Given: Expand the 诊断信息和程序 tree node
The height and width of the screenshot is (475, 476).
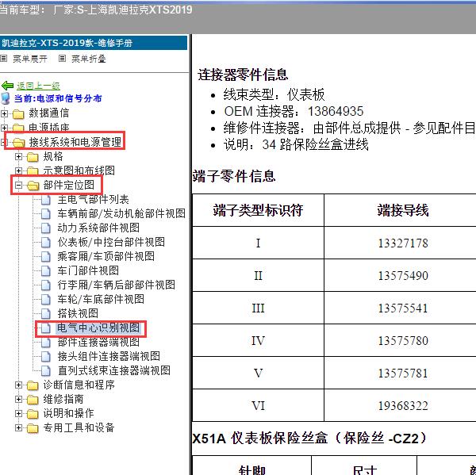Looking at the screenshot, I should (18, 385).
